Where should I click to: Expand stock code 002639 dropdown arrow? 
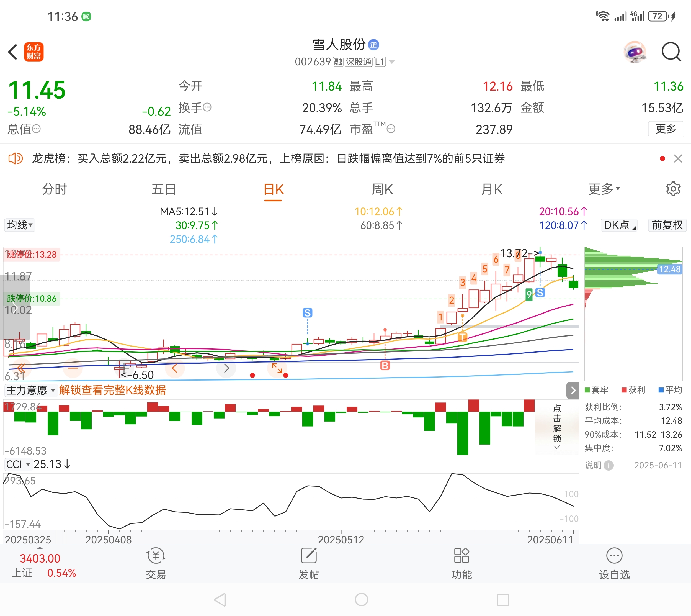pyautogui.click(x=392, y=61)
